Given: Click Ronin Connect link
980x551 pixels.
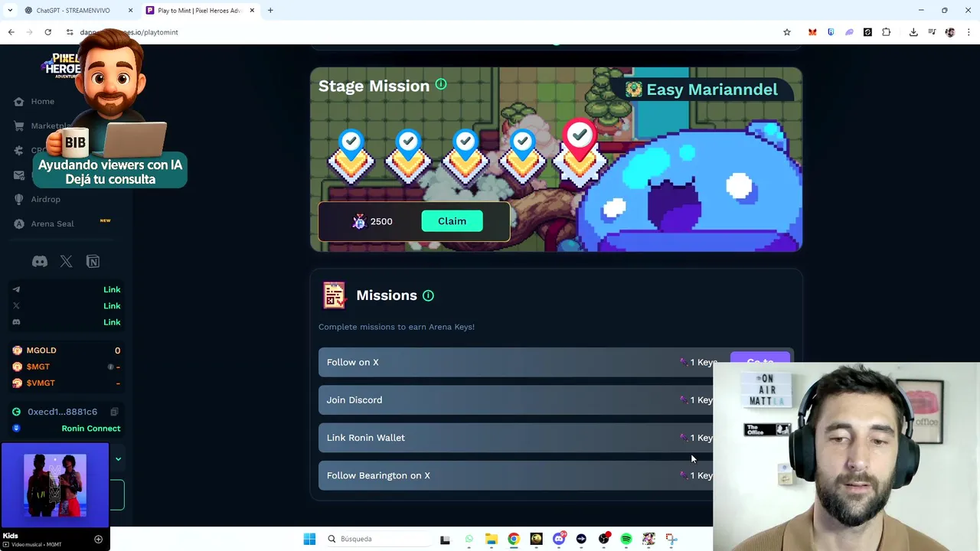Looking at the screenshot, I should click(90, 429).
